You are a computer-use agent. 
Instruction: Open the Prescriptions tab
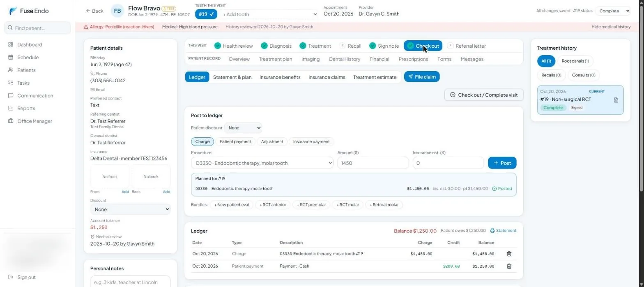click(x=413, y=59)
